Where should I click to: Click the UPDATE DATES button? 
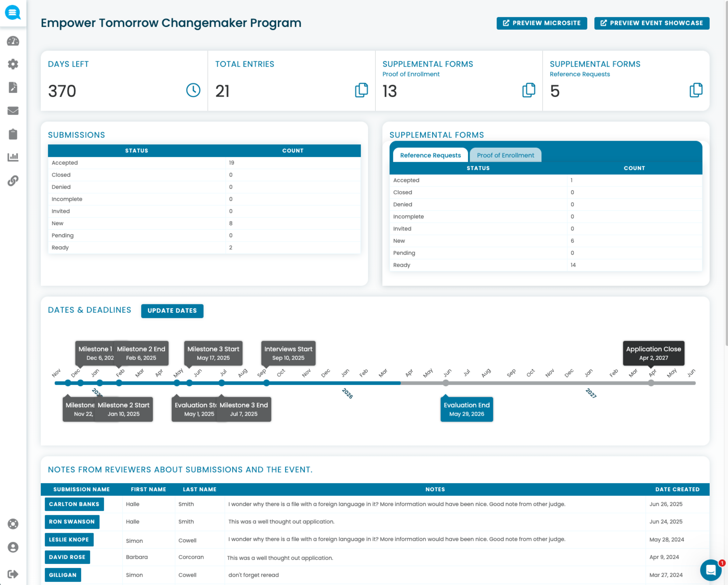pyautogui.click(x=172, y=311)
